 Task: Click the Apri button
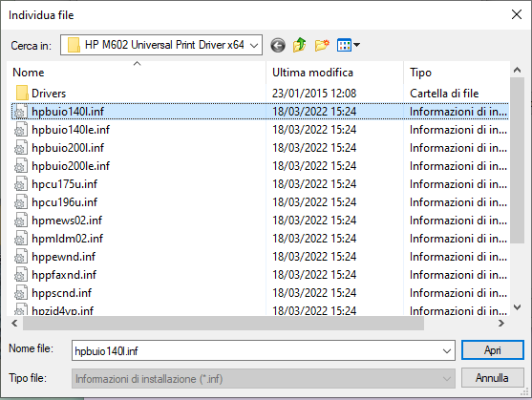pyautogui.click(x=492, y=350)
